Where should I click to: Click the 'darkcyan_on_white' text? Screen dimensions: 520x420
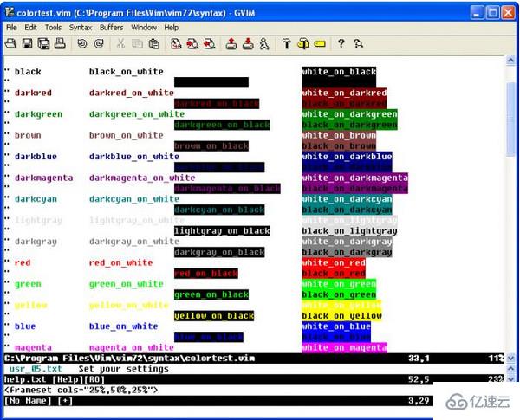click(134, 199)
